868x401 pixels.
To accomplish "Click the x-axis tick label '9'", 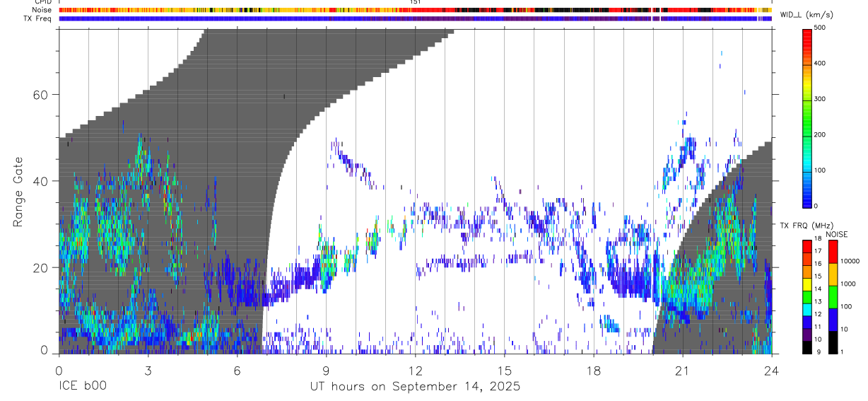I will tap(326, 370).
